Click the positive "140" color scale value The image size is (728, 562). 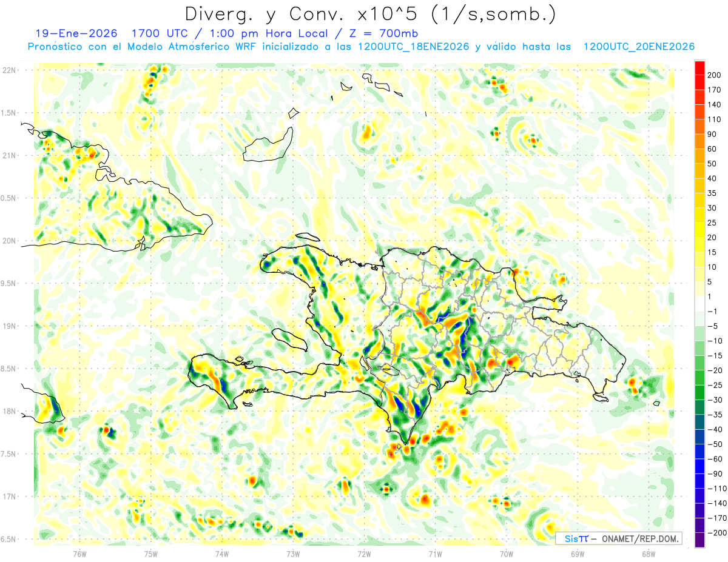pyautogui.click(x=714, y=105)
